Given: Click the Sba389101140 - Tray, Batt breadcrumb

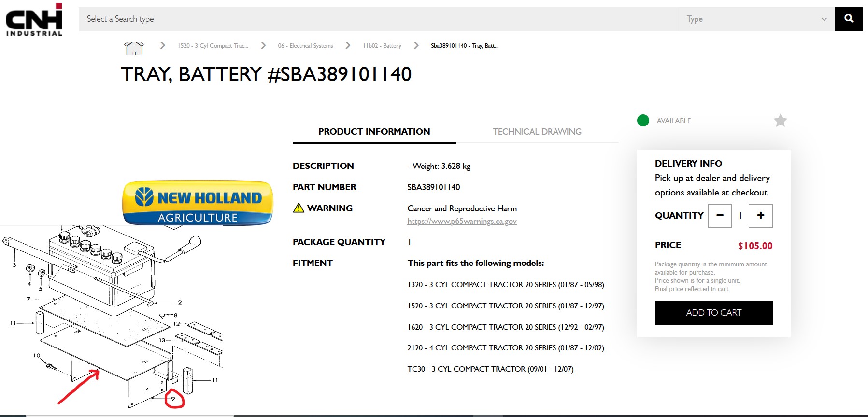Looking at the screenshot, I should click(465, 46).
